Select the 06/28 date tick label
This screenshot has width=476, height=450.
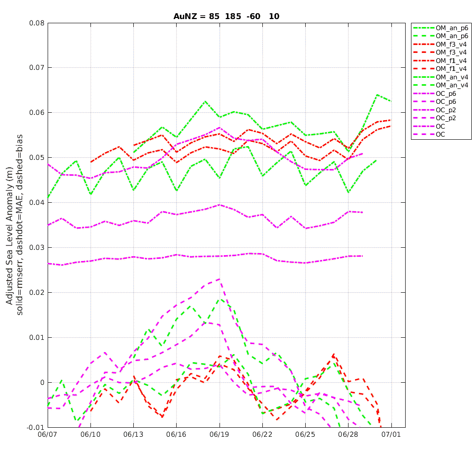point(348,435)
